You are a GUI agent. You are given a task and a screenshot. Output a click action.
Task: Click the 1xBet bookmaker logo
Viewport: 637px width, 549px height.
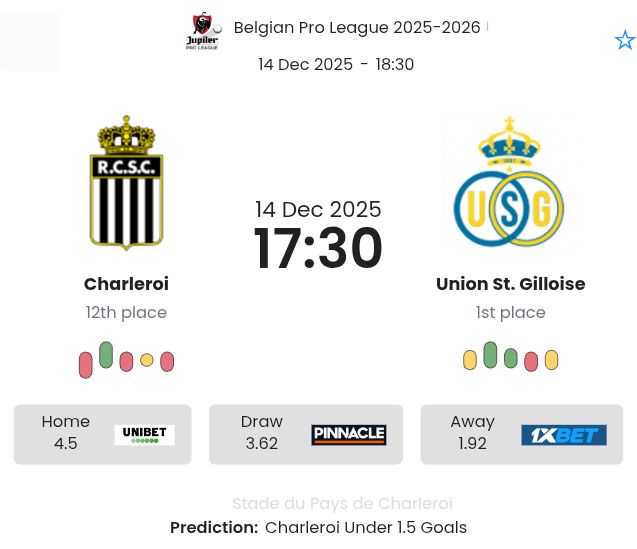(563, 435)
